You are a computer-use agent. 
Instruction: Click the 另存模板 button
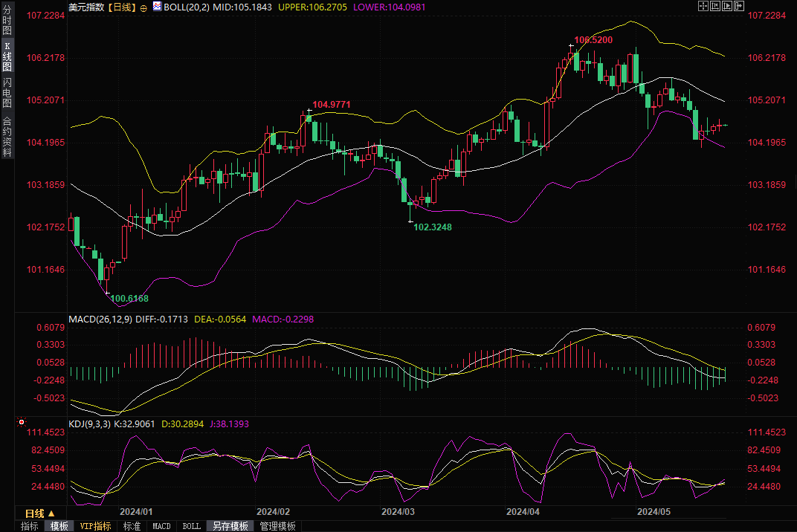click(x=230, y=526)
